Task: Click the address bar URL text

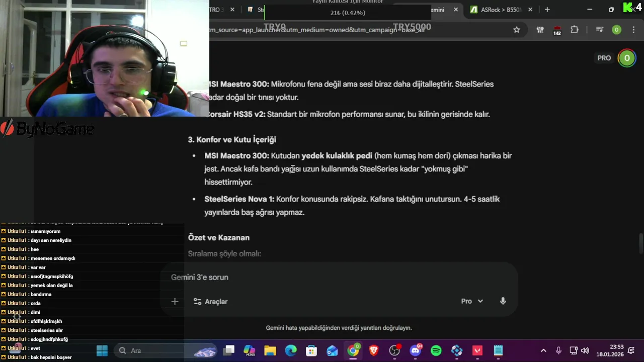Action: point(317,30)
